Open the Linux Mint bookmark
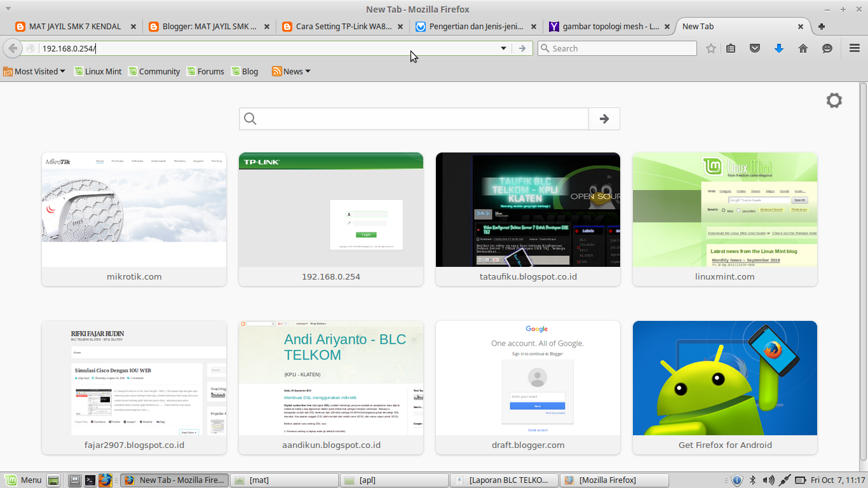 pyautogui.click(x=98, y=72)
